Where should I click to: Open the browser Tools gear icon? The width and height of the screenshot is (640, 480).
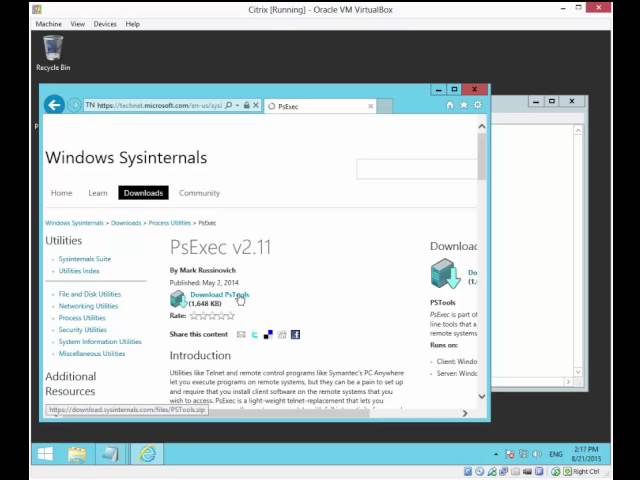click(478, 105)
